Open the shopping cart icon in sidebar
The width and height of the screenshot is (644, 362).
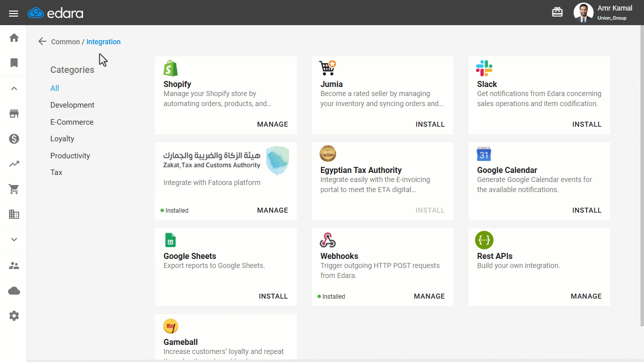[14, 189]
